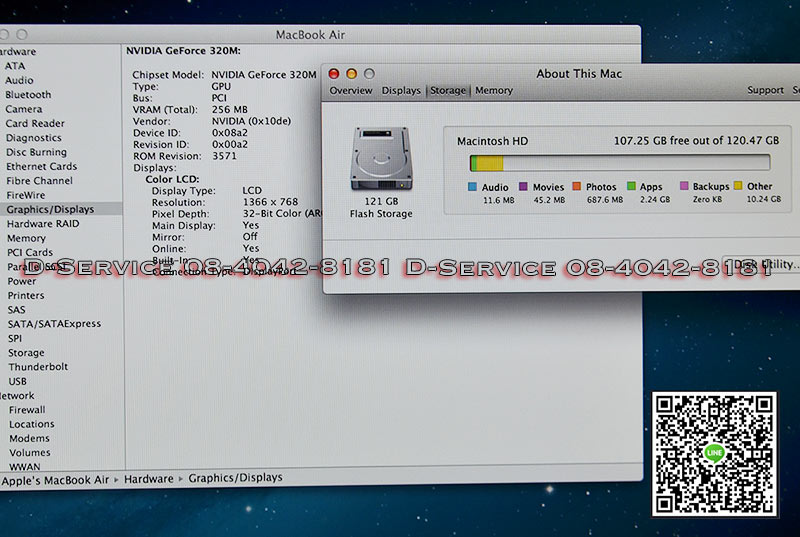Select Disc Burning in the sidebar

point(37,152)
